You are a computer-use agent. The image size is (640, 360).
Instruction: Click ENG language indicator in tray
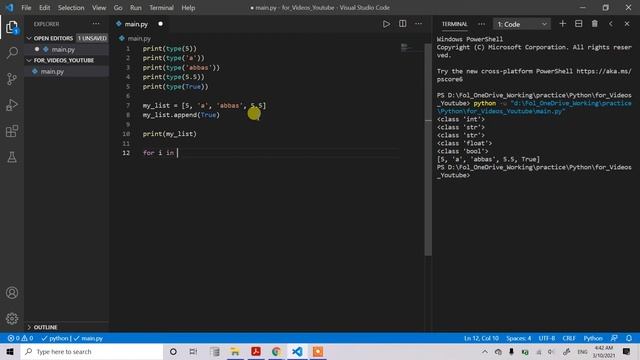pyautogui.click(x=582, y=351)
